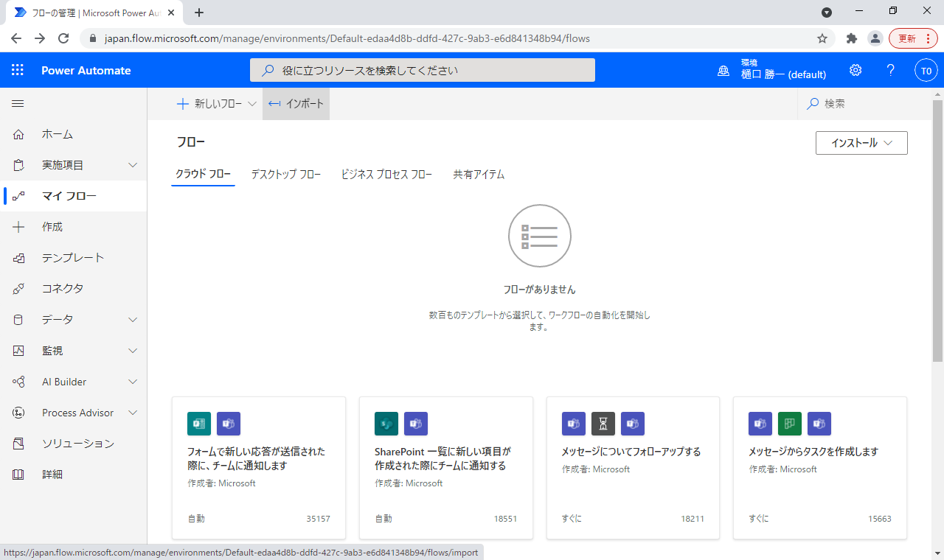Click the データ cylinder icon

click(18, 320)
